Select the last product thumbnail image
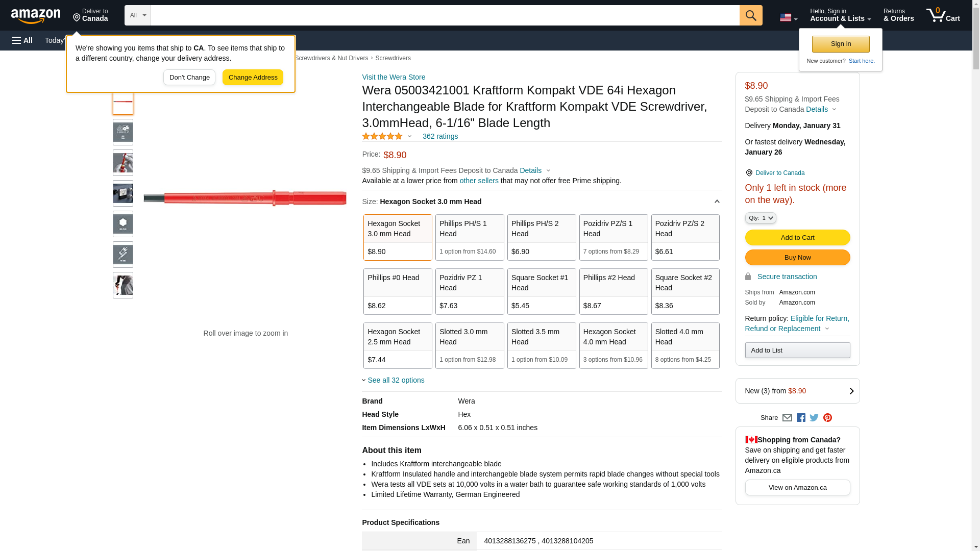The image size is (980, 551). click(x=123, y=285)
